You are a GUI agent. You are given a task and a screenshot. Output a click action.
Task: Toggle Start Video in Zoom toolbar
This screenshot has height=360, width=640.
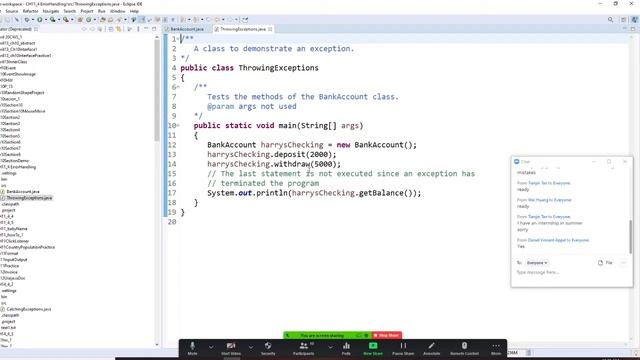231,348
